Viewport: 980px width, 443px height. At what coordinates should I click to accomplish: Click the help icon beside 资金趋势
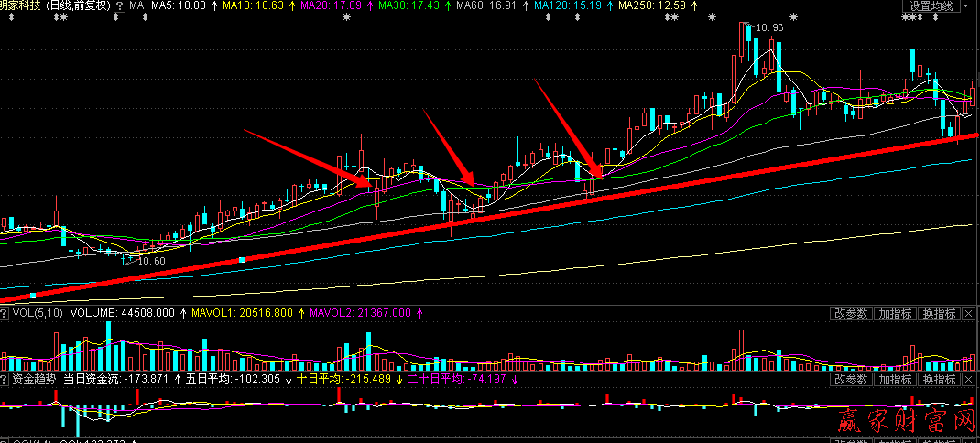(x=5, y=379)
